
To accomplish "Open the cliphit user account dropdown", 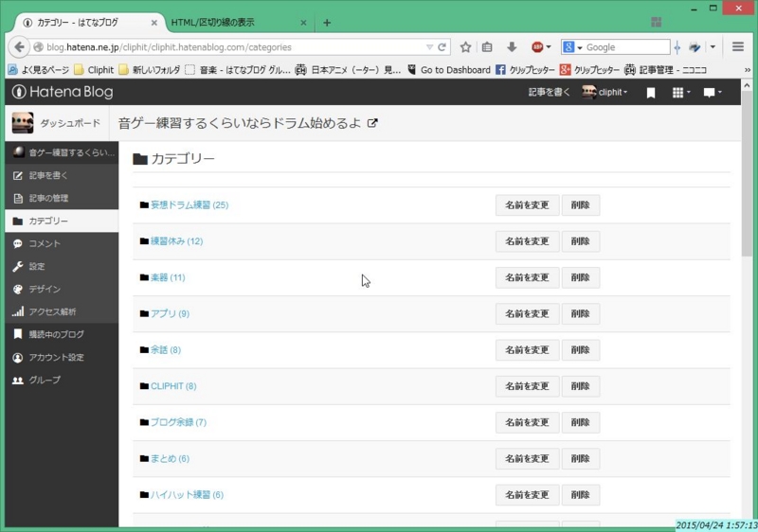I will 605,92.
